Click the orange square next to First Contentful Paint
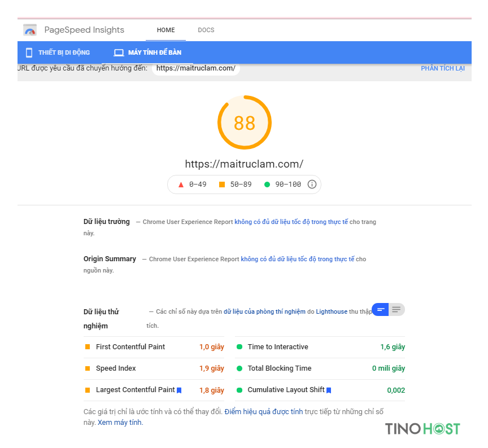The width and height of the screenshot is (488, 448). point(88,346)
